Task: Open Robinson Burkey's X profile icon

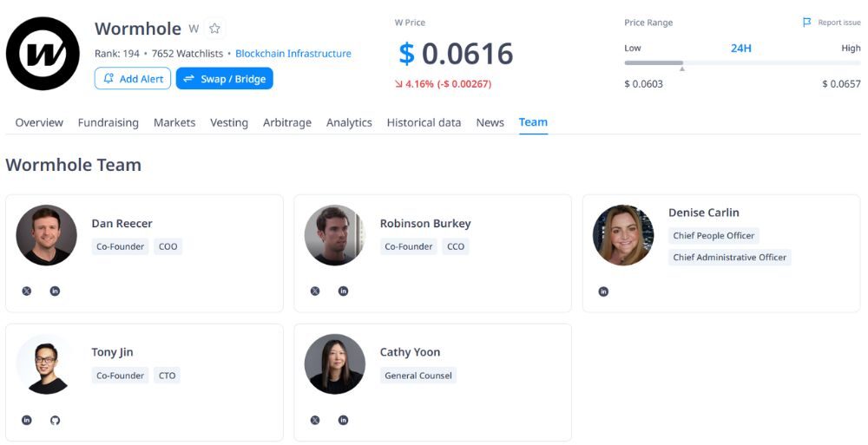Action: (x=315, y=291)
